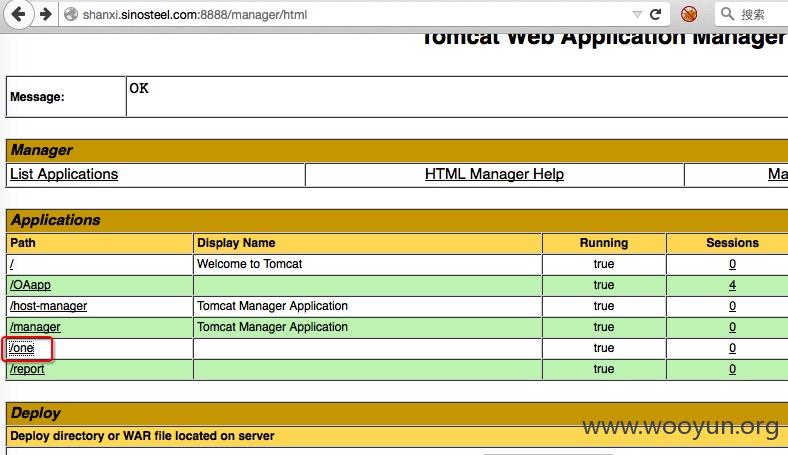
Task: Click the OK message text
Action: point(139,88)
